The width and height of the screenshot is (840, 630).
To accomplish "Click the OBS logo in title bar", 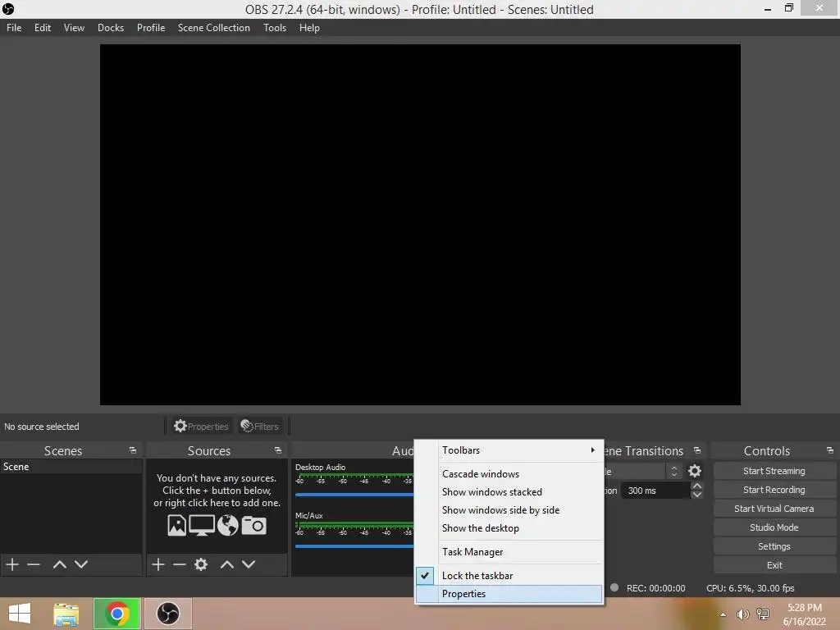I will coord(8,8).
